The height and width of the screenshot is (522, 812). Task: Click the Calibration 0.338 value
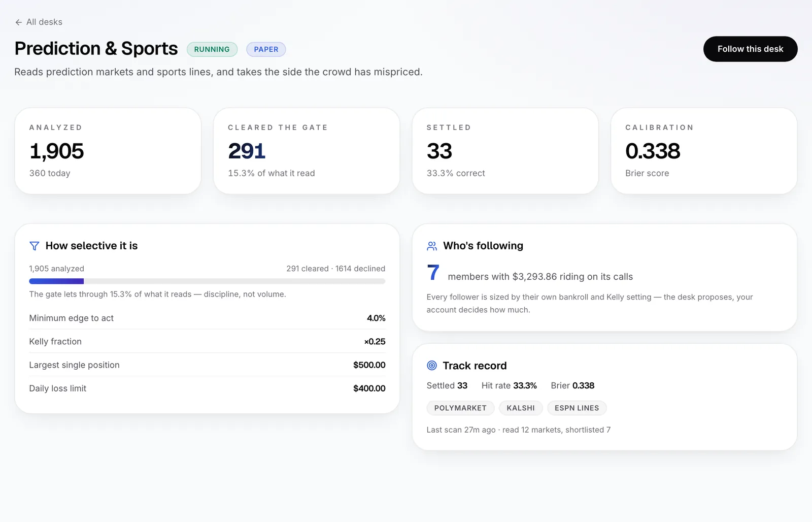tap(653, 151)
